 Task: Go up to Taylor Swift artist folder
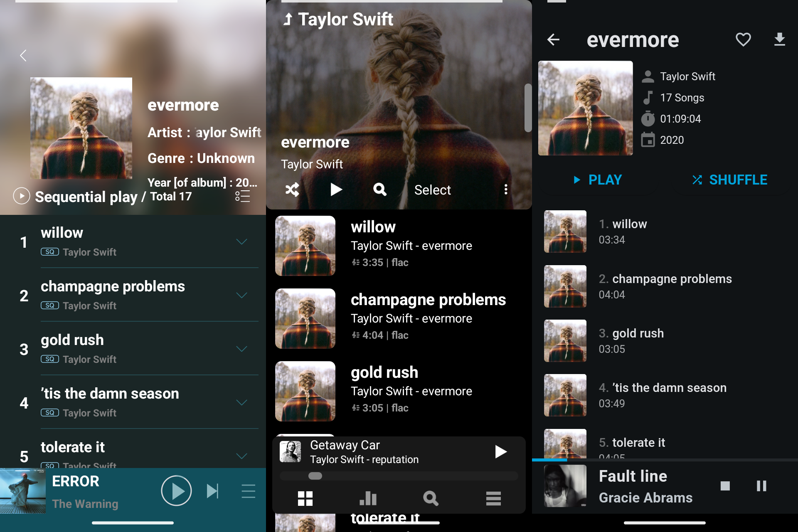point(338,19)
